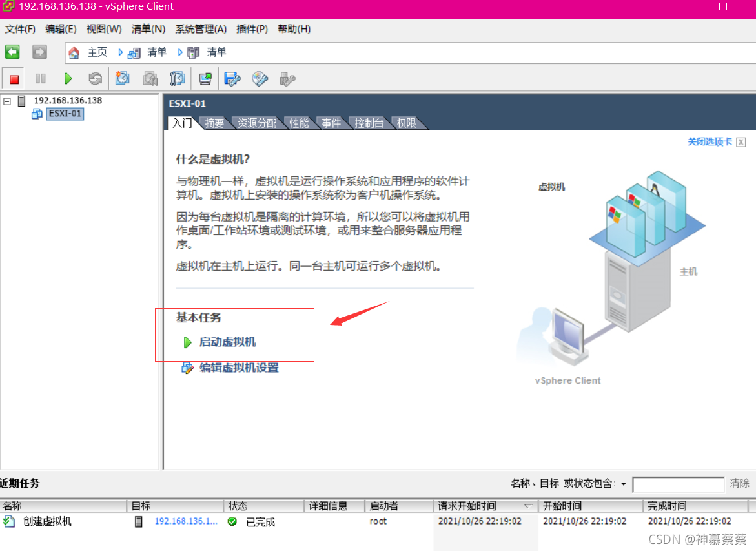
Task: Click the green completed status check icon
Action: tap(232, 521)
